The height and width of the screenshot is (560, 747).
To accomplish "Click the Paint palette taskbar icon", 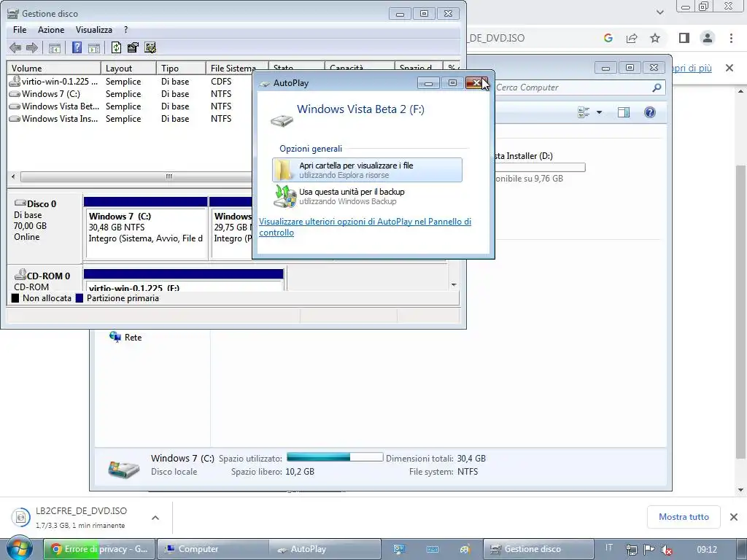I will pos(465,549).
